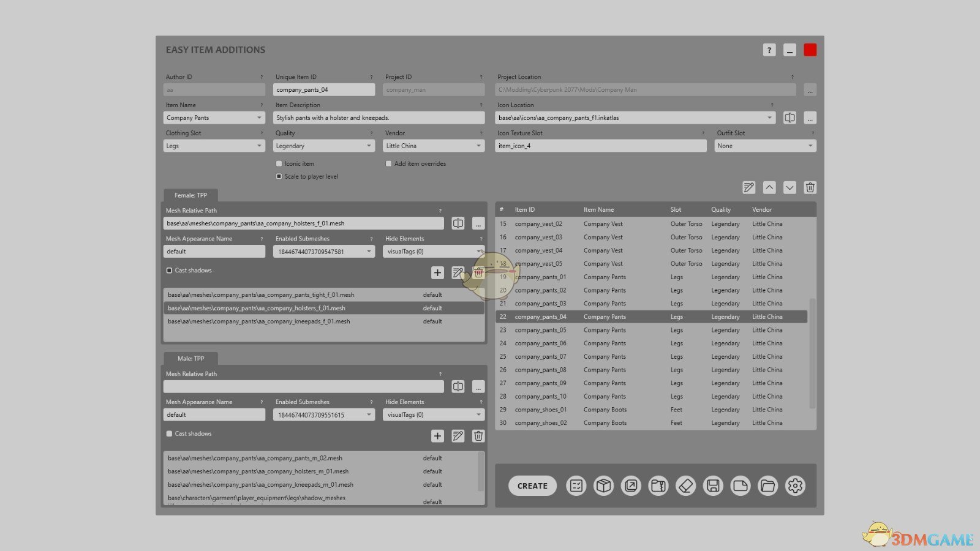Open the Female TPP Hide Elements dropdown
The image size is (980, 551).
(x=434, y=252)
